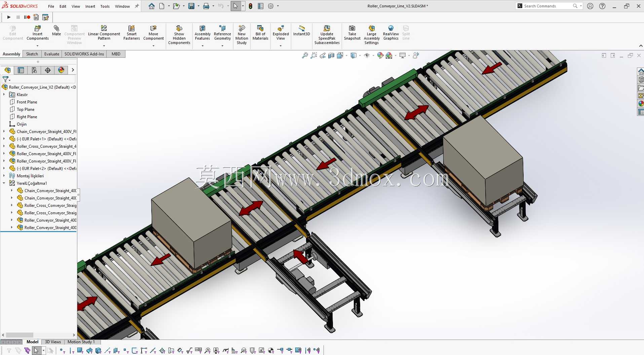The width and height of the screenshot is (644, 355).
Task: Toggle the pin for the menu bar
Action: click(x=137, y=6)
